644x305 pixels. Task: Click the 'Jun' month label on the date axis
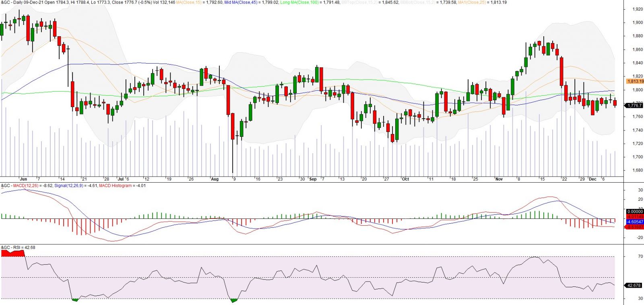click(23, 179)
